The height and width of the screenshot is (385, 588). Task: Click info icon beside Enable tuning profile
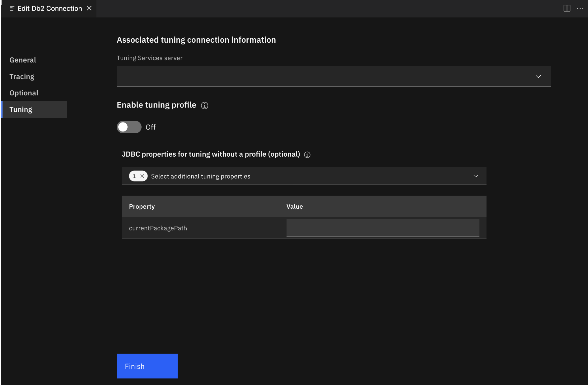click(x=204, y=106)
